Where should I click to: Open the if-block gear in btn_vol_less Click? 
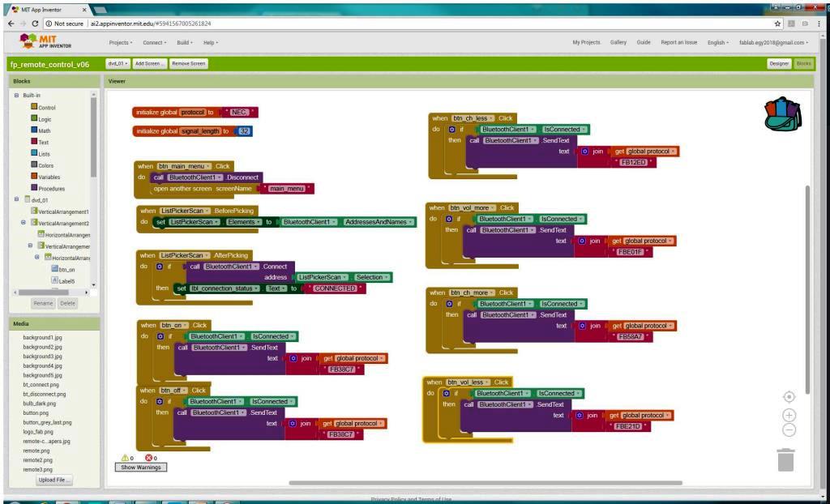tap(447, 393)
